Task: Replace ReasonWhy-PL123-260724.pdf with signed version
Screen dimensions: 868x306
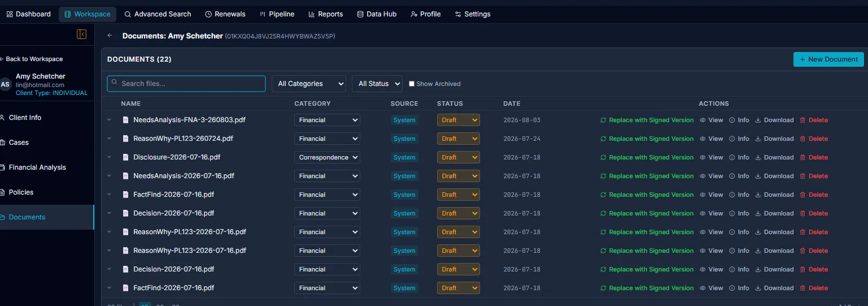Action: click(x=647, y=139)
